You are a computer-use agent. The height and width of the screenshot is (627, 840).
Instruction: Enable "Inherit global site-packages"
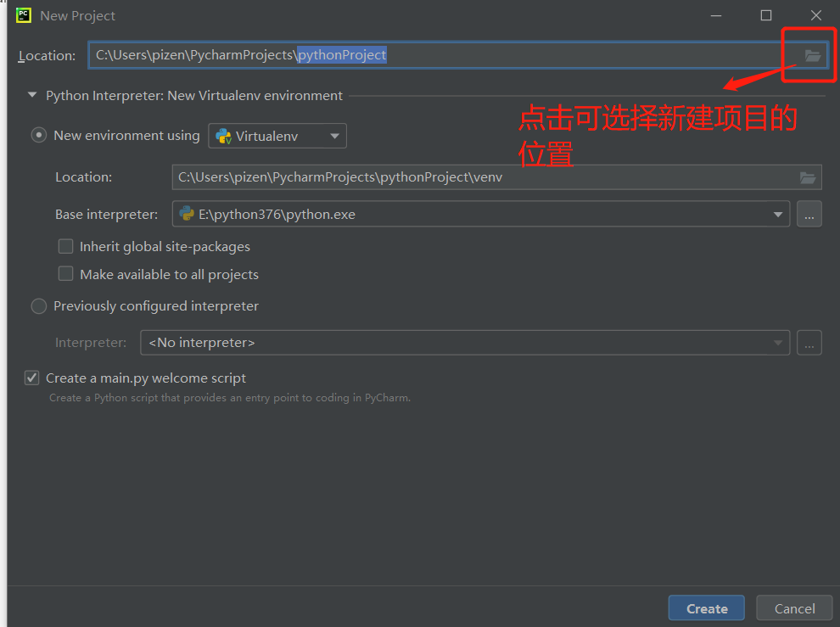tap(65, 246)
